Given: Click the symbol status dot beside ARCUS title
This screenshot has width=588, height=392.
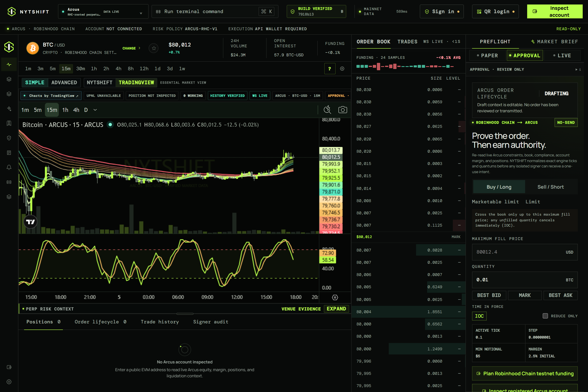Looking at the screenshot, I should click(x=110, y=125).
